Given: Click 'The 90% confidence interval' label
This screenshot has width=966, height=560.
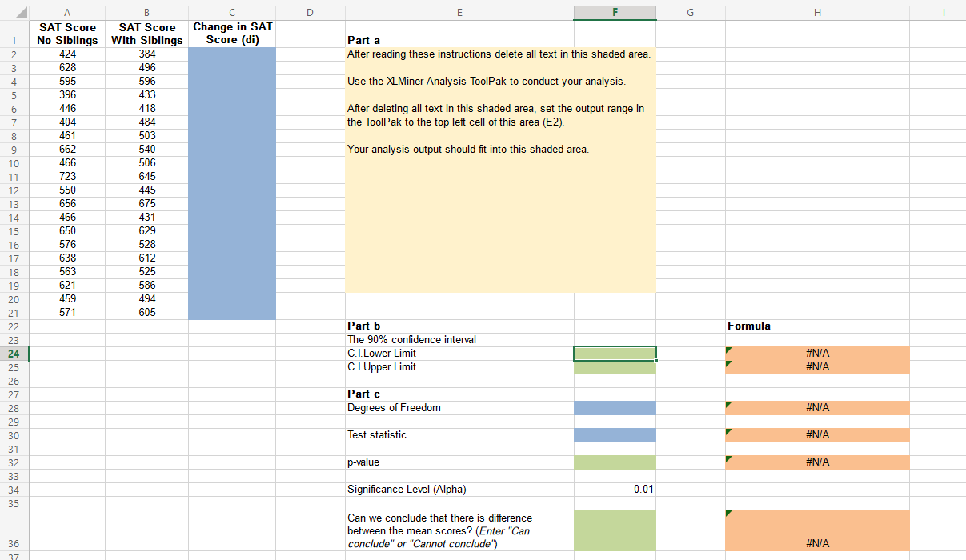Looking at the screenshot, I should tap(411, 340).
